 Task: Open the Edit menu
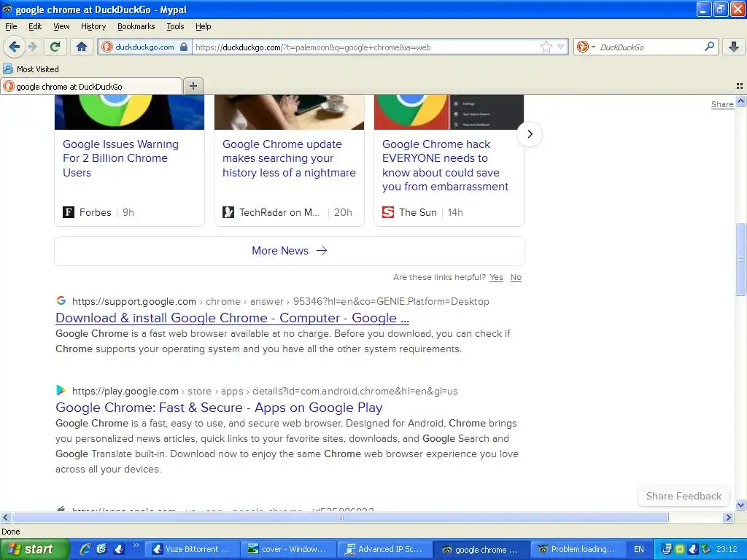tap(35, 26)
